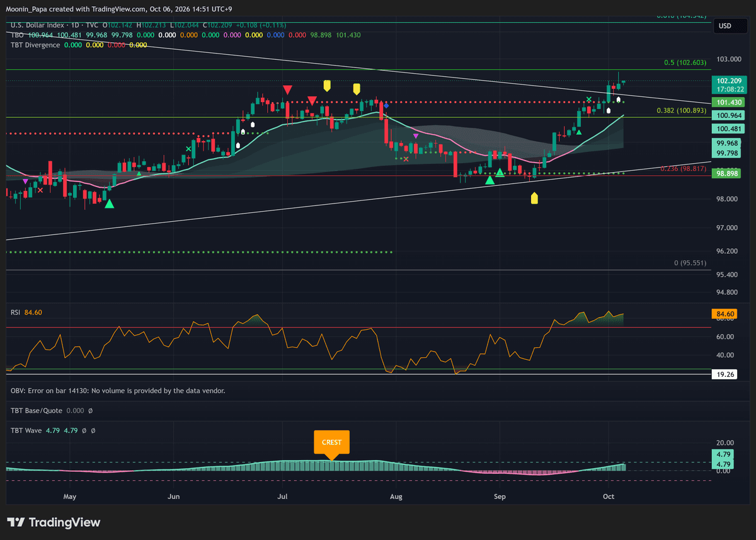Click the 103.000 price scale value
The width and height of the screenshot is (756, 540).
[730, 59]
